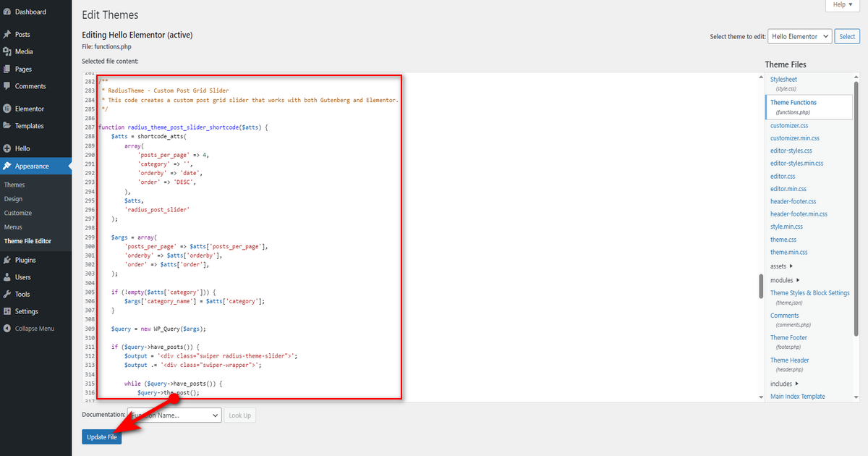
Task: Click the Select theme button
Action: [847, 36]
